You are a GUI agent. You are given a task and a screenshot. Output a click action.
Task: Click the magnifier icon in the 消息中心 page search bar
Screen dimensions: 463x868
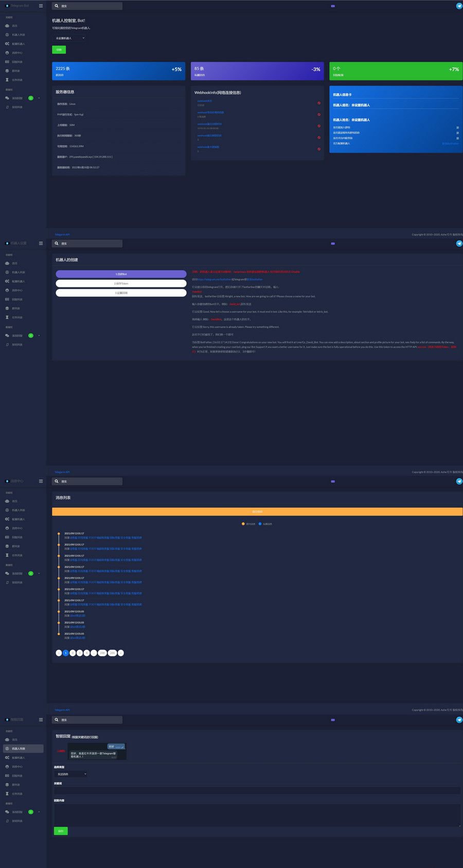tap(57, 481)
